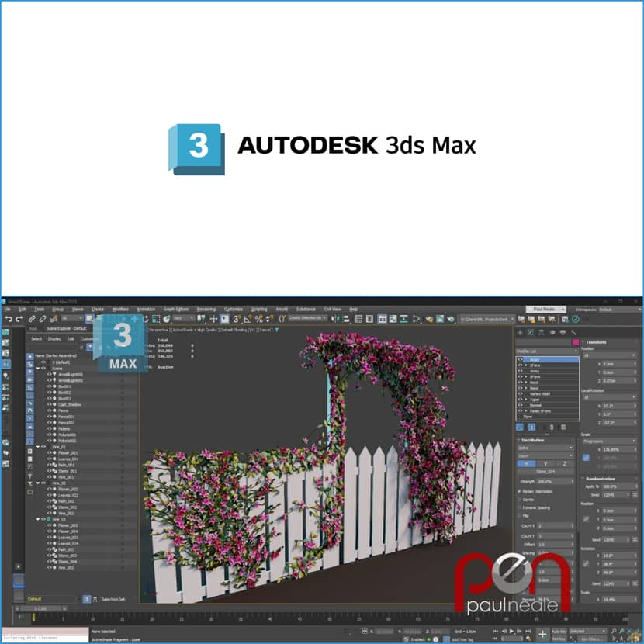Toggle the Angle Snap icon
644x644 pixels.
pyautogui.click(x=248, y=319)
